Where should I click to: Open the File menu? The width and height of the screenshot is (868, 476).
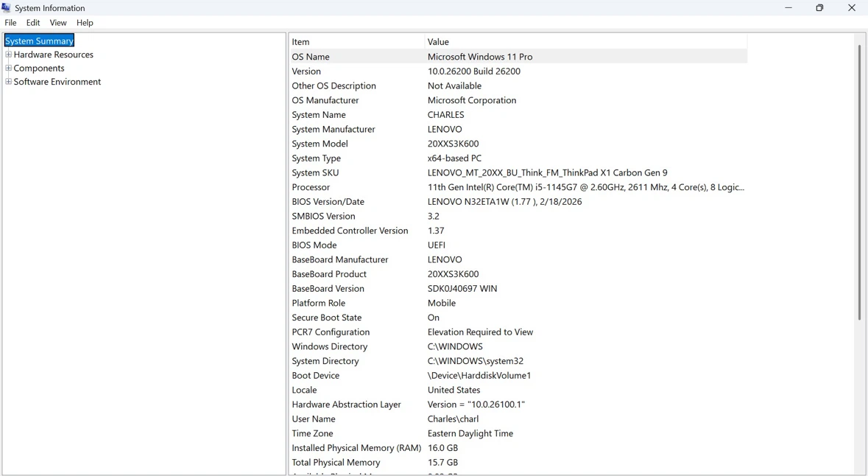click(10, 23)
